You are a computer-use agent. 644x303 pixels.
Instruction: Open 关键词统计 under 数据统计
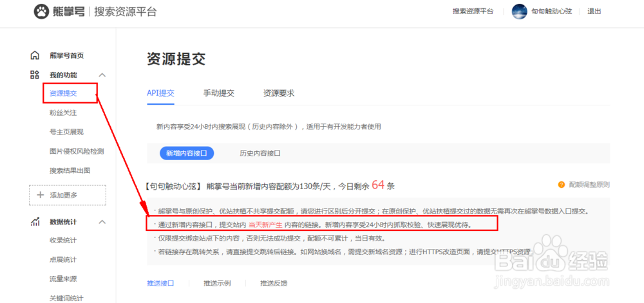tap(66, 298)
